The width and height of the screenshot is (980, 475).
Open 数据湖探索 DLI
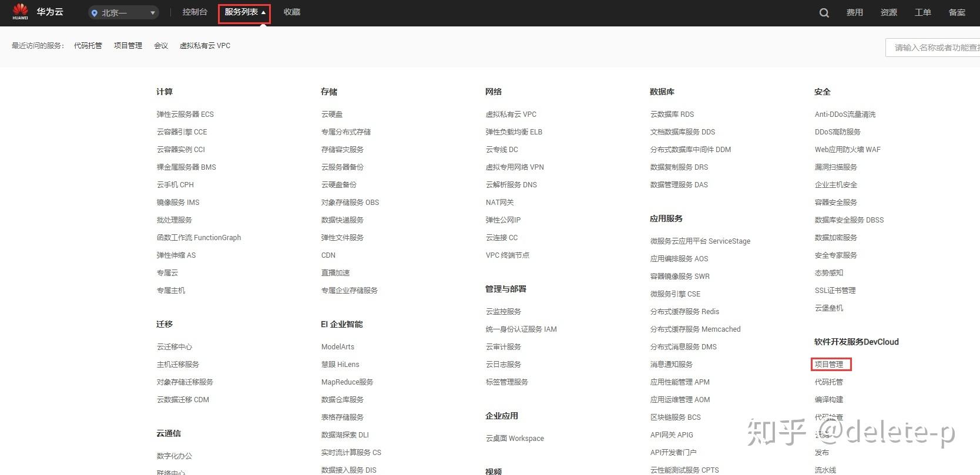[345, 435]
